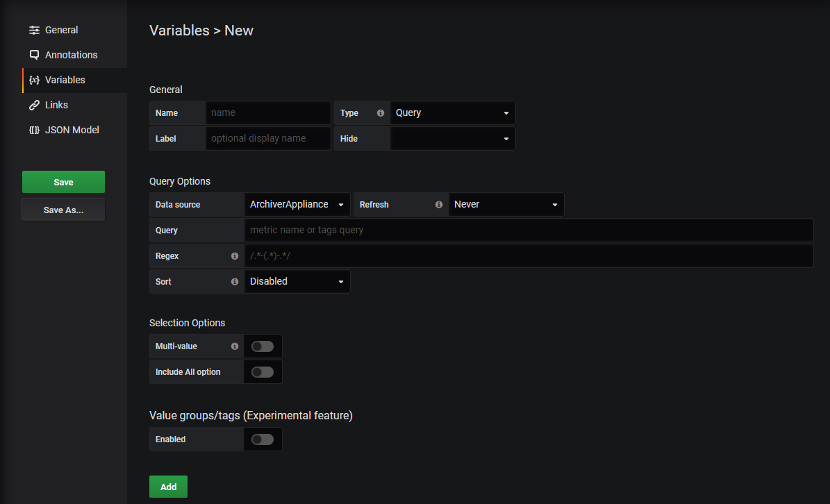Click the Name input field

coord(267,112)
